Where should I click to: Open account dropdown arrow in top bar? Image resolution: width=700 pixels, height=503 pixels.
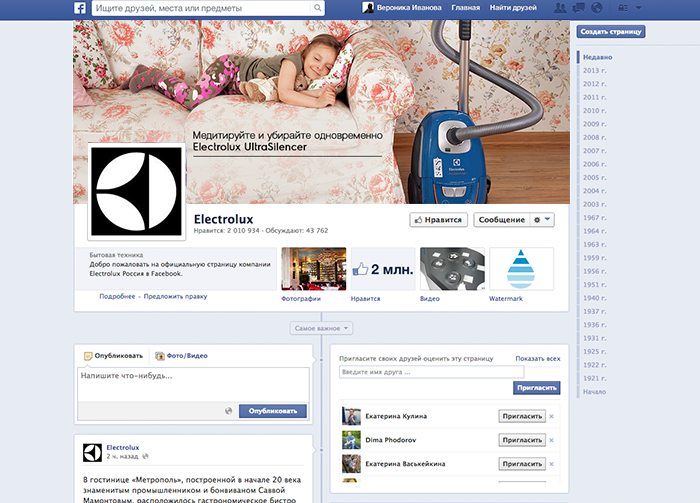[x=638, y=8]
